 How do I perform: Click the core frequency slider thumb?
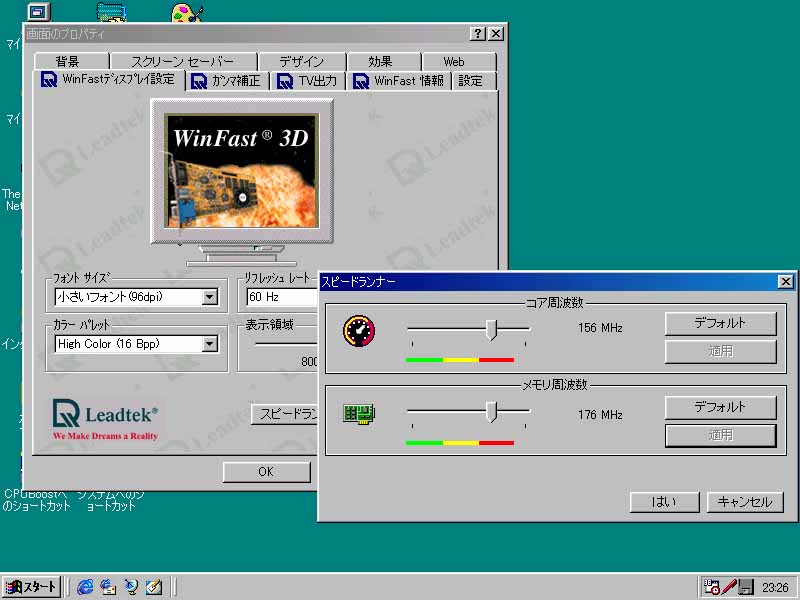tap(491, 330)
